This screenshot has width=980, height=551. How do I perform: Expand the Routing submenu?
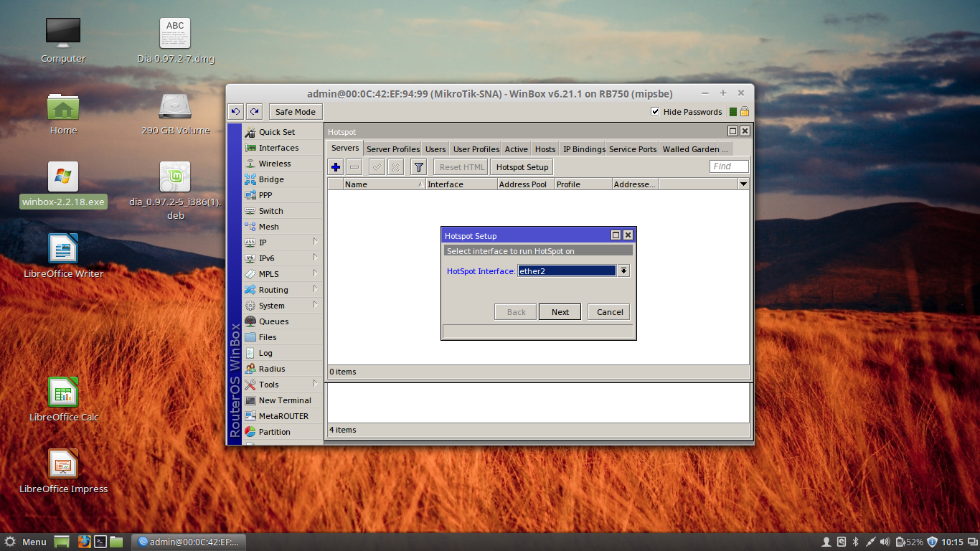point(283,290)
